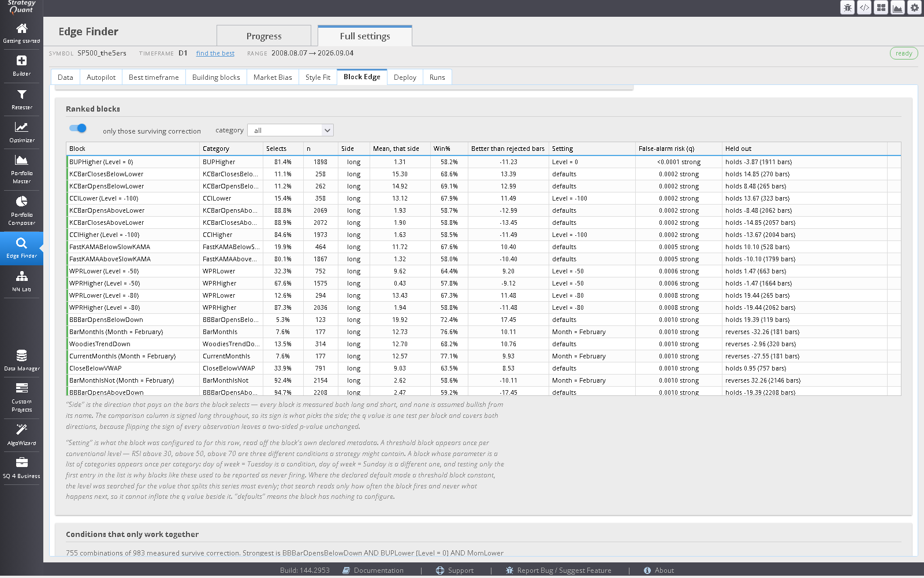The height and width of the screenshot is (578, 924).
Task: Open the Builder module
Action: 21,66
